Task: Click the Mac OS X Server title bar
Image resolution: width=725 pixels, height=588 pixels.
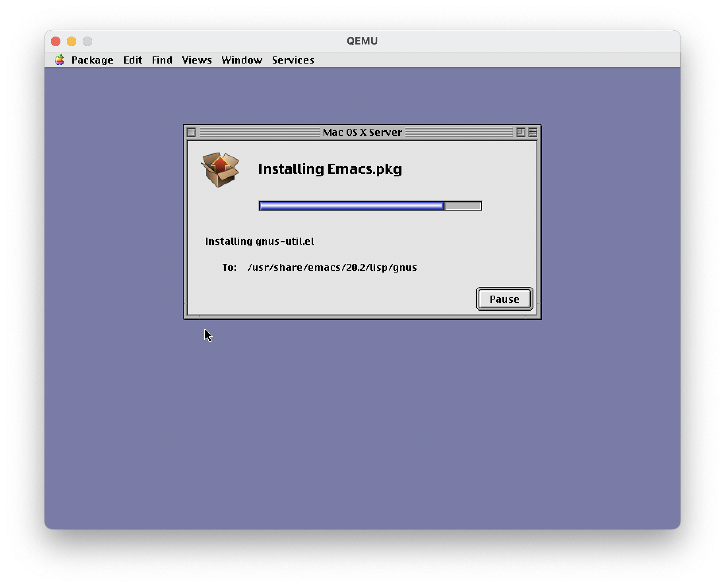Action: coord(362,132)
